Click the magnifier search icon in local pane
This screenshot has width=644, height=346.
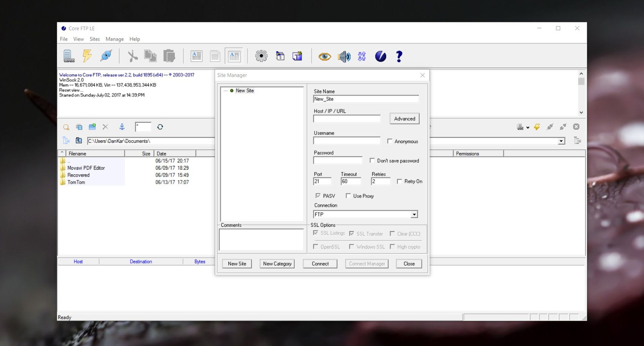point(66,127)
